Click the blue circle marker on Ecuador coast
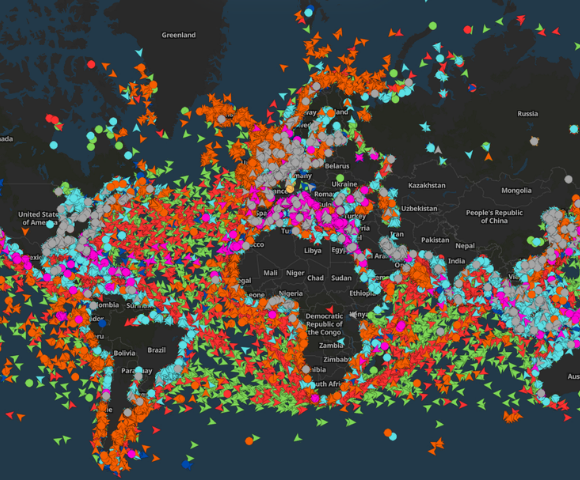This screenshot has width=580, height=480. tap(102, 324)
